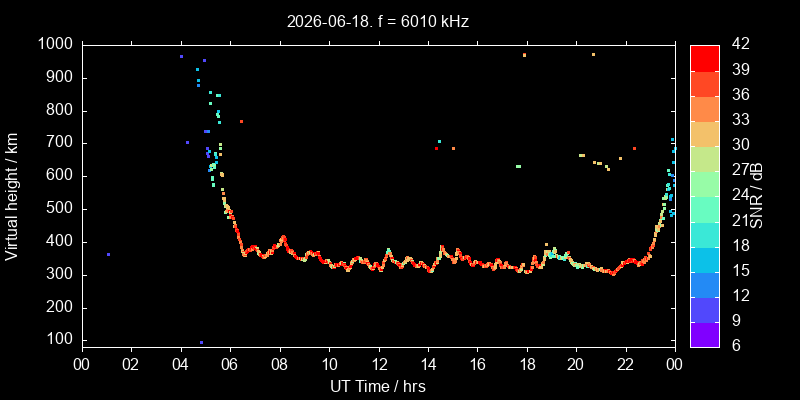This screenshot has width=800, height=400.
Task: Click the 500 tick label on height axis
Action: [x=60, y=209]
